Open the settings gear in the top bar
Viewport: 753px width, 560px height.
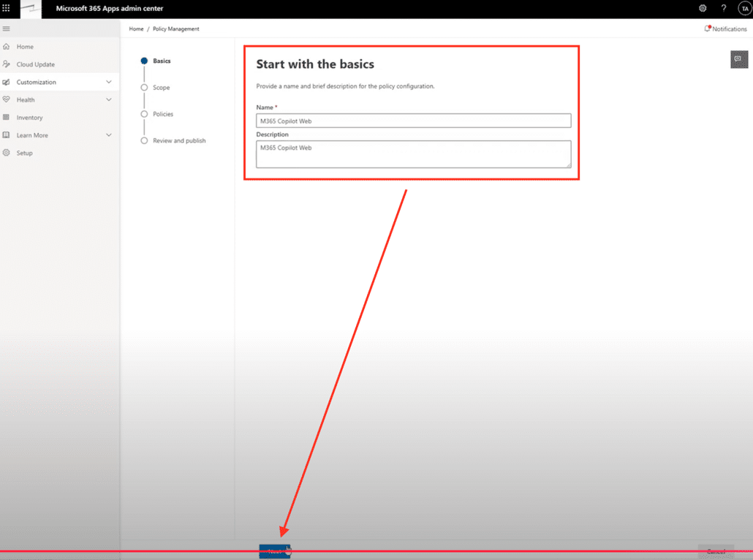[703, 8]
